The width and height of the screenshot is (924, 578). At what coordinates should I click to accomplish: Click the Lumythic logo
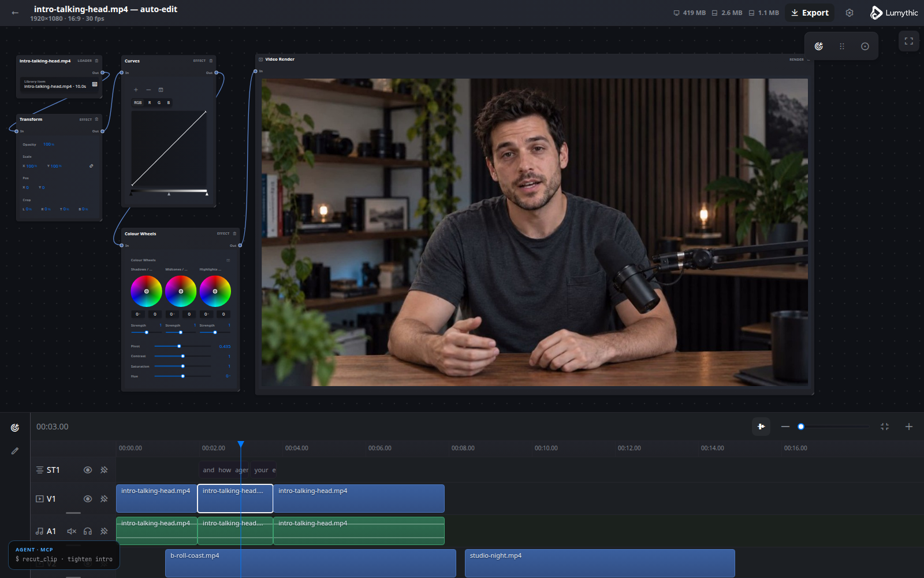[893, 13]
